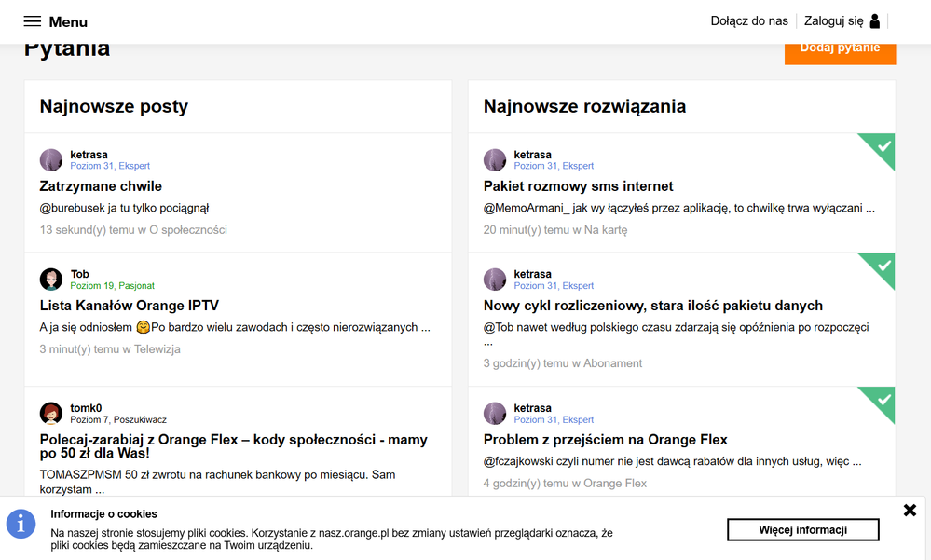Select the Zaloguj się menu item
This screenshot has width=931, height=560.
(833, 21)
